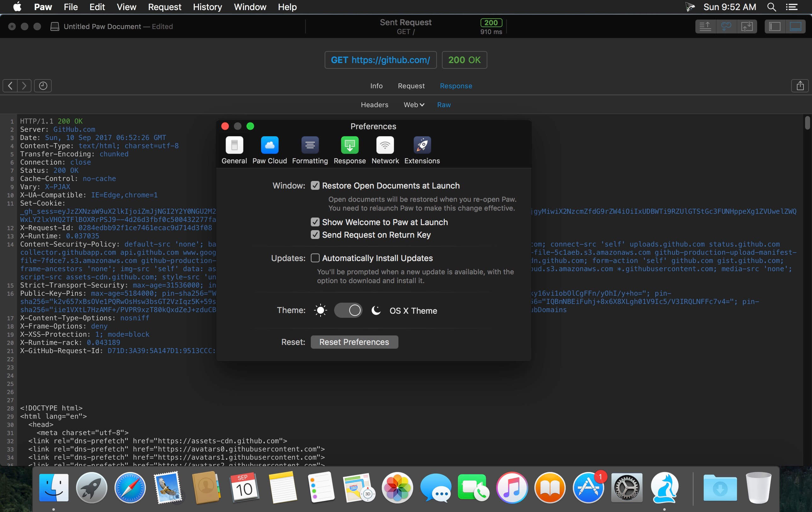Switch to the Request tab
Image resolution: width=812 pixels, height=512 pixels.
[411, 86]
